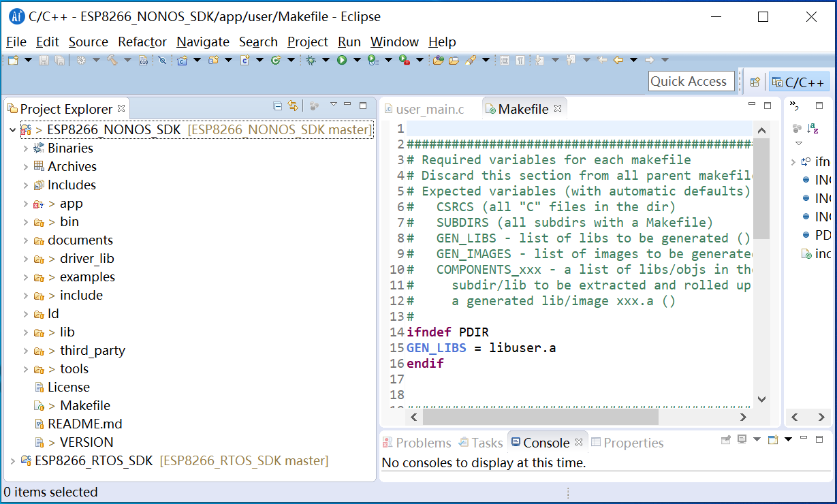The image size is (837, 504).
Task: Click the Search flashlight toolbar icon
Action: point(470,60)
